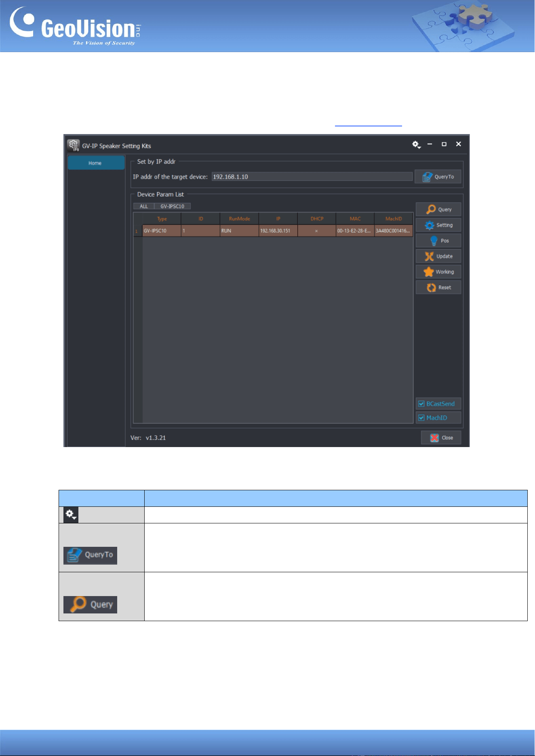The width and height of the screenshot is (535, 756).
Task: Click the Query image in the table
Action: pos(90,605)
